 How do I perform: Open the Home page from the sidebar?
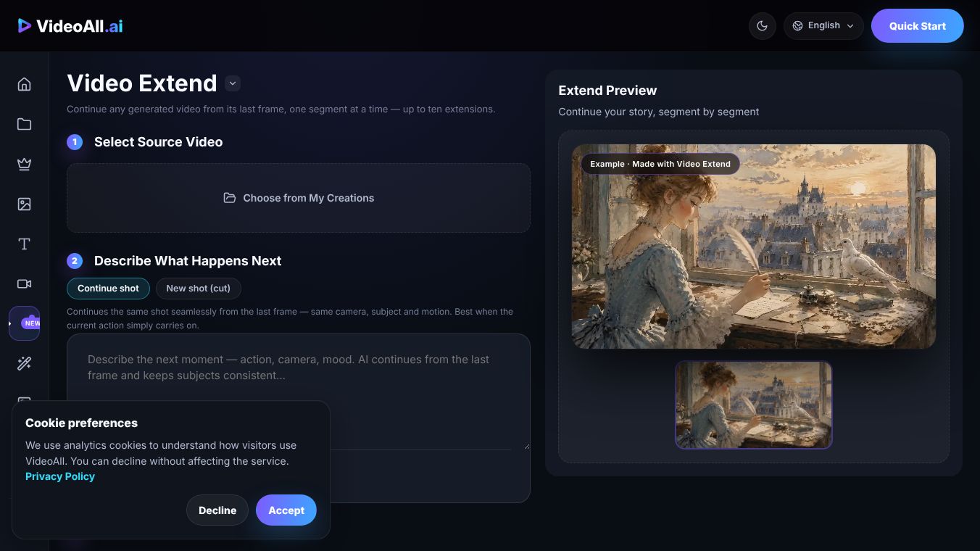coord(24,84)
